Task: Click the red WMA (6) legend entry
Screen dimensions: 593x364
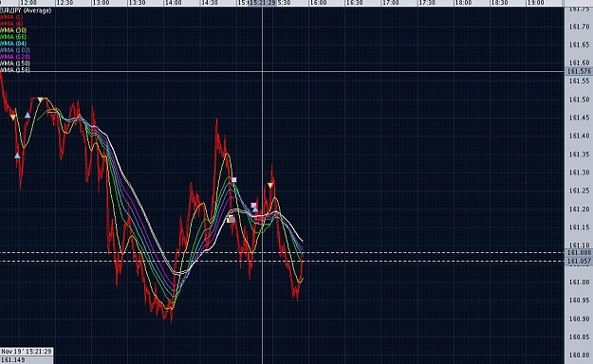Action: (11, 24)
